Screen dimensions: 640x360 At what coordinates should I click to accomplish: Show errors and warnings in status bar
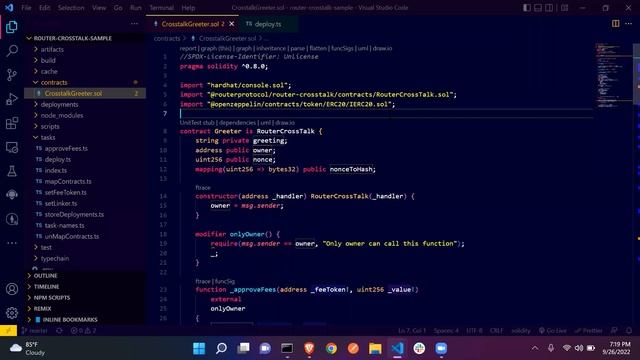tap(84, 331)
